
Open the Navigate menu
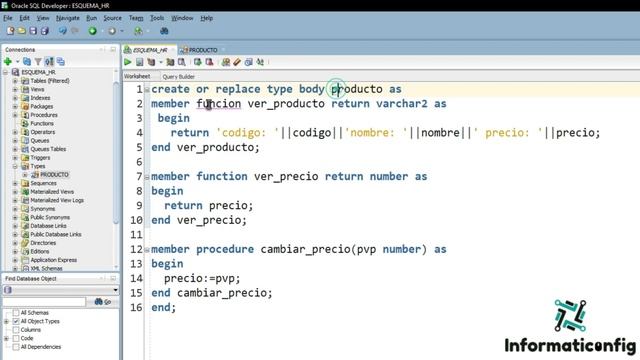click(x=68, y=18)
